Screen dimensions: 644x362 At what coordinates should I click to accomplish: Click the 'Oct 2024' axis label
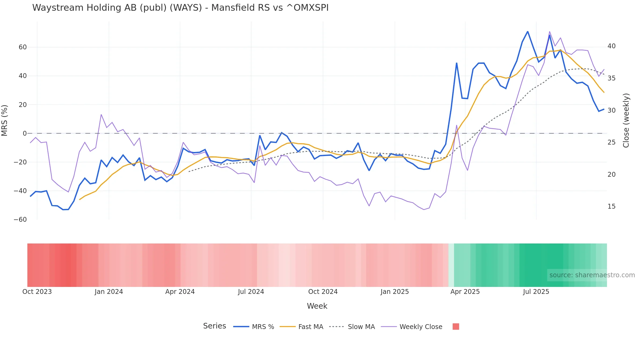[323, 292]
